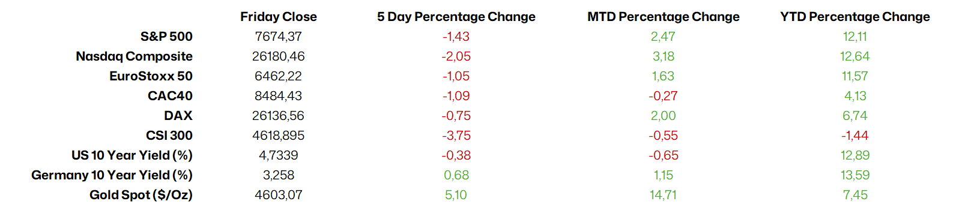This screenshot has height=216, width=980.
Task: Select the Friday Close column header
Action: [279, 17]
